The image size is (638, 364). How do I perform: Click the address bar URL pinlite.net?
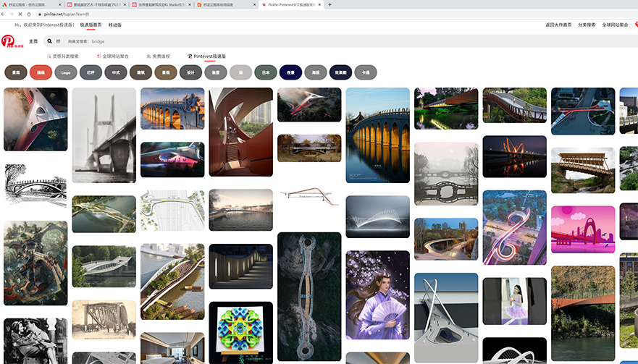pyautogui.click(x=67, y=14)
